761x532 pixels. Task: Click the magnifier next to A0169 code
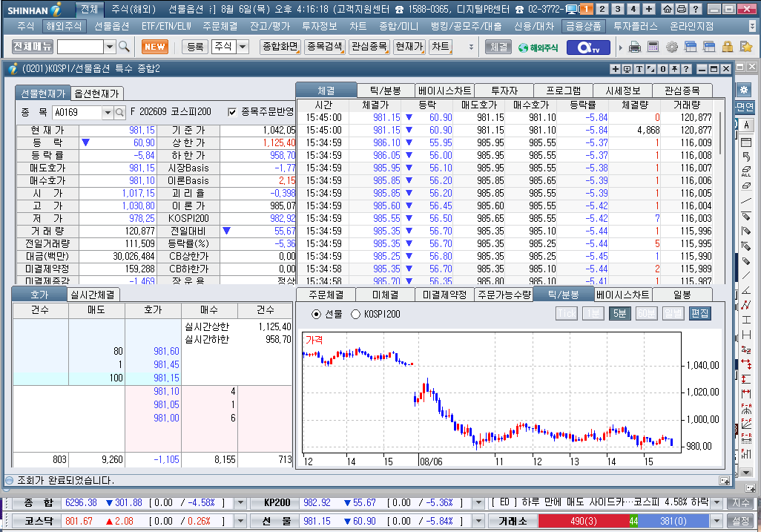pos(119,113)
